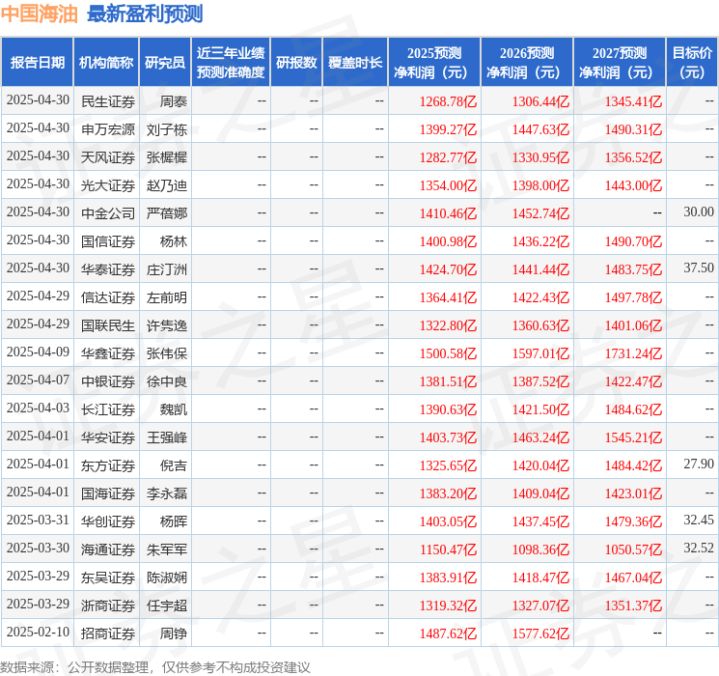Click analyst name 赵乃迪
Image resolution: width=719 pixels, height=676 pixels.
[167, 185]
